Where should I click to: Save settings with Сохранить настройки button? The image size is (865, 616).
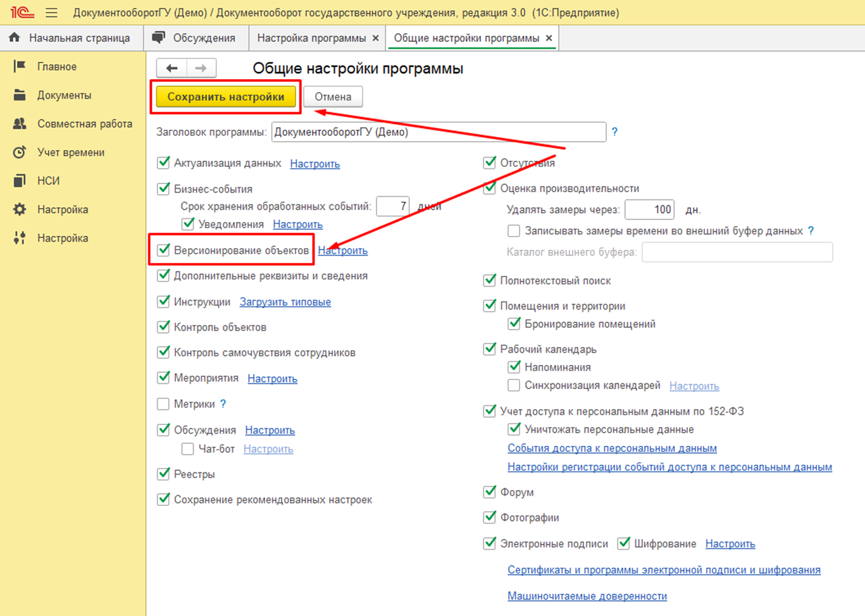(226, 97)
